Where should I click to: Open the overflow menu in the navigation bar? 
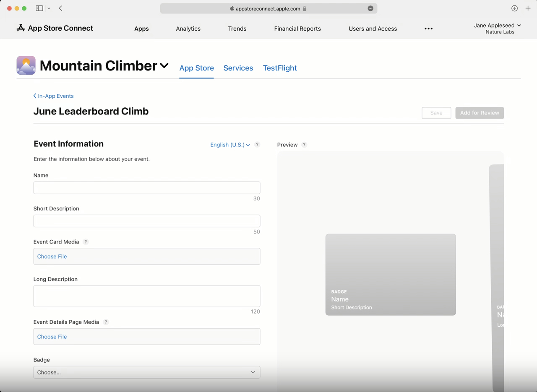tap(428, 29)
